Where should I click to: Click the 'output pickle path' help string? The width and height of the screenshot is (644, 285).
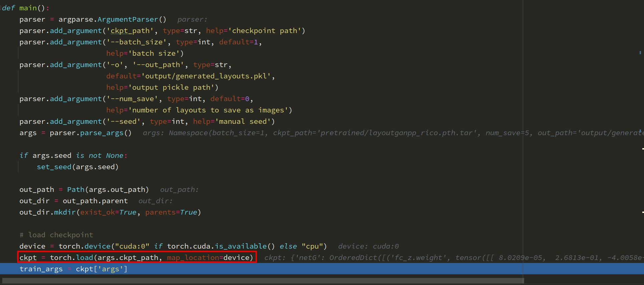coord(171,87)
